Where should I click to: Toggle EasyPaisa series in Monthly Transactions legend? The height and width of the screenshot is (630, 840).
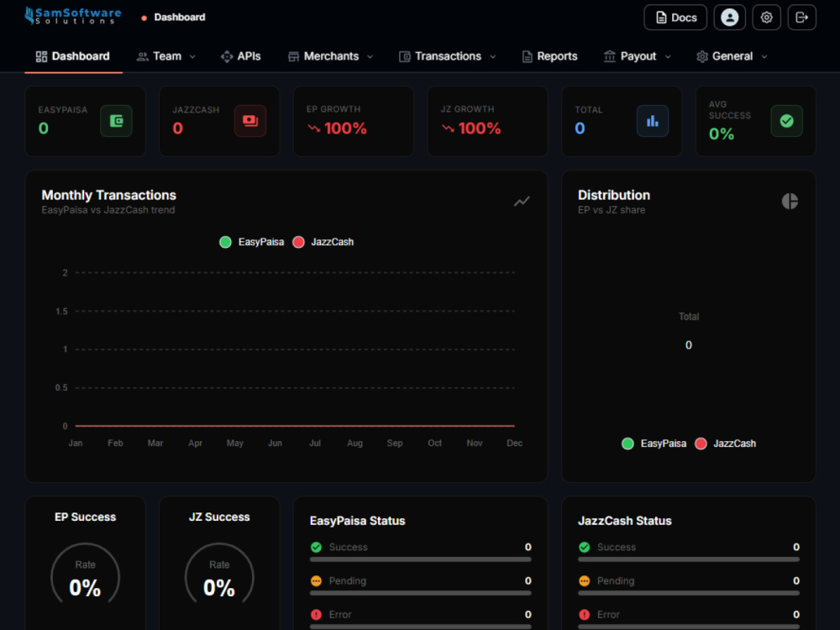click(x=252, y=242)
